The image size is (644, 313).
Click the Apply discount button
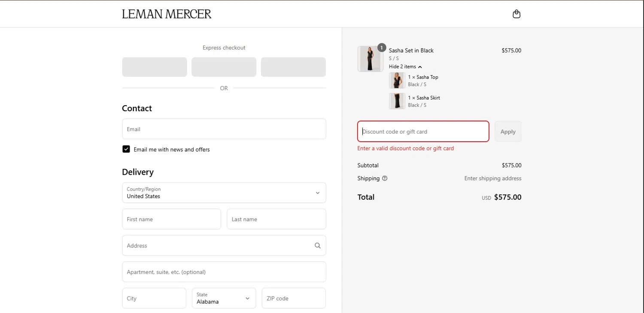[x=508, y=131]
